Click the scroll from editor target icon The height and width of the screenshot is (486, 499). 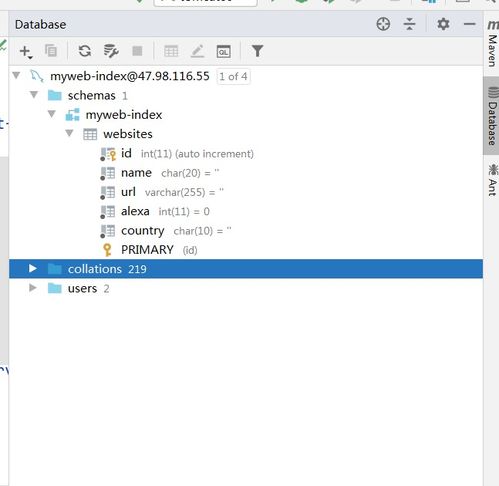point(383,24)
